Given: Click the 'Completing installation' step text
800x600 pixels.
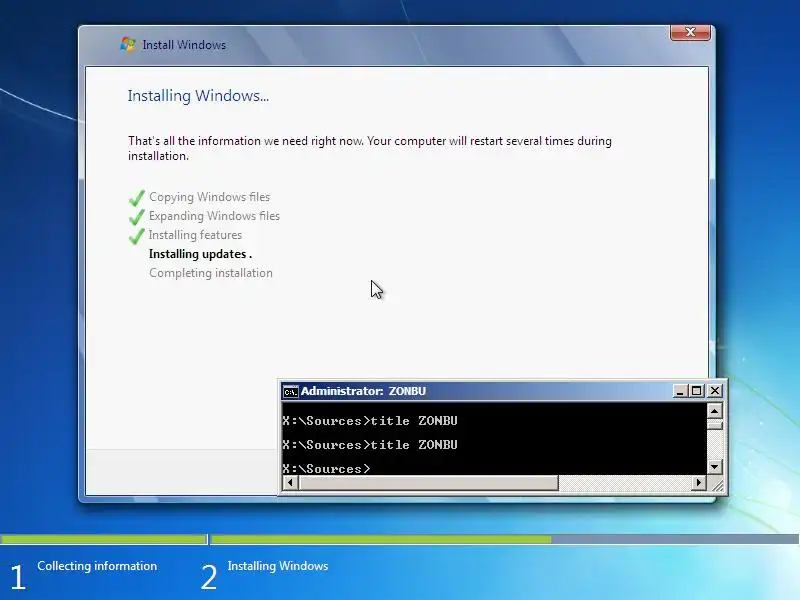Looking at the screenshot, I should pyautogui.click(x=211, y=273).
